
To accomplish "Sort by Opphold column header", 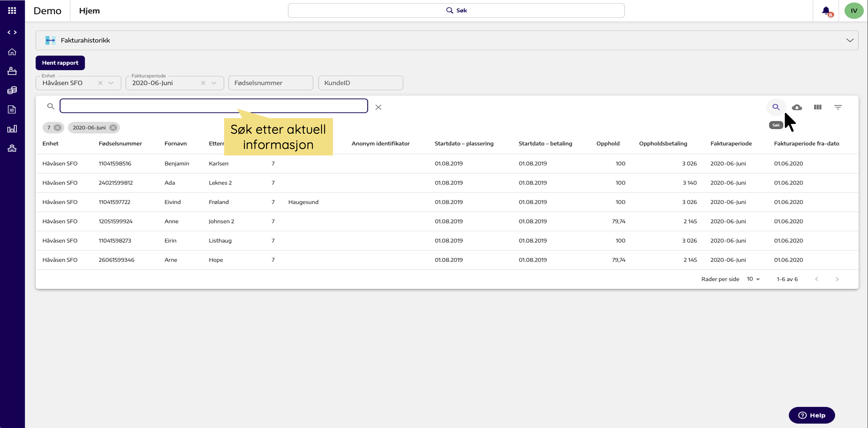I will point(608,144).
